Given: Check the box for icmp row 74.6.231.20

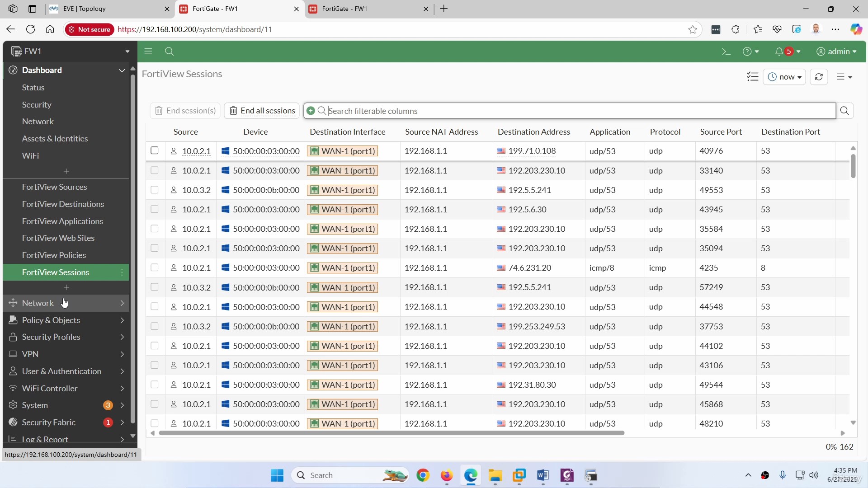Looking at the screenshot, I should click(155, 267).
